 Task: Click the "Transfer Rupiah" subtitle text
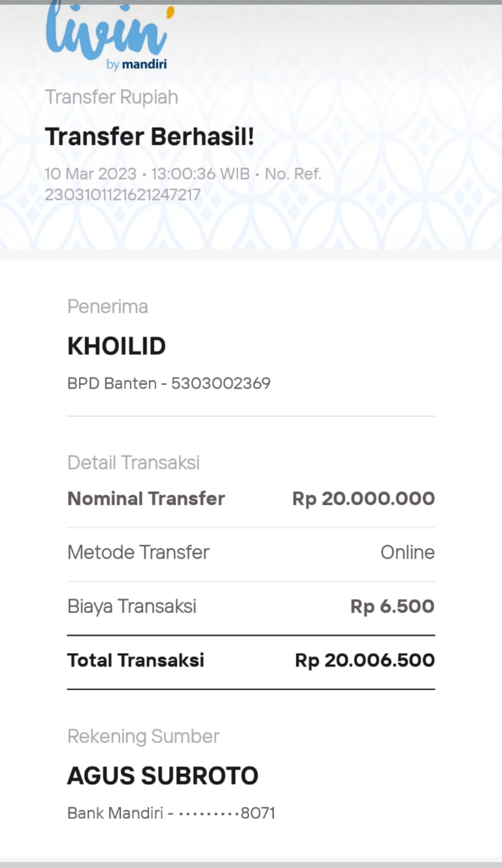coord(112,97)
